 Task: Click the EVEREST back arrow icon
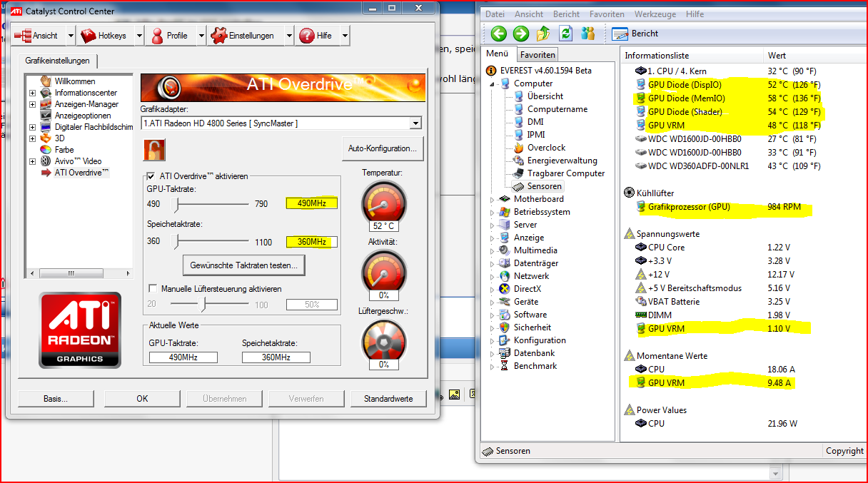point(498,34)
